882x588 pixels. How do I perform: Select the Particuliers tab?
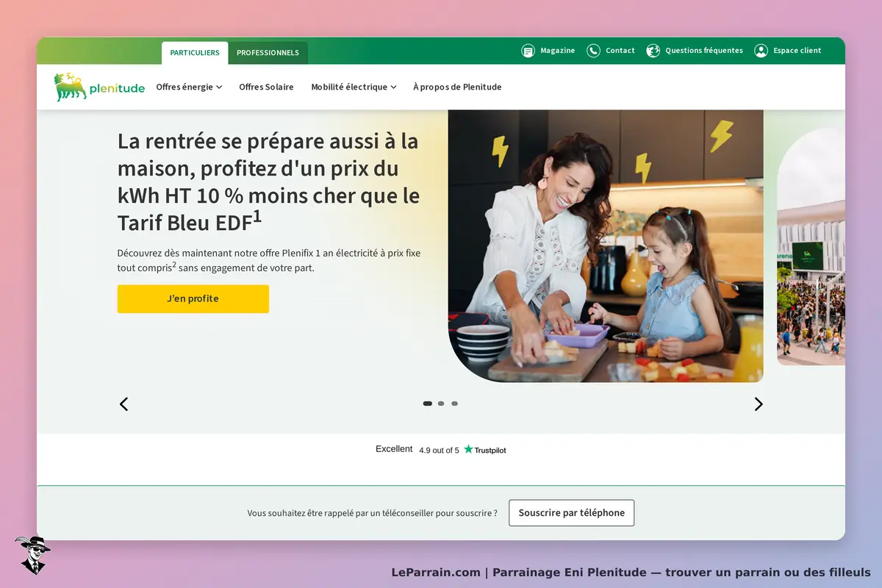(x=195, y=53)
